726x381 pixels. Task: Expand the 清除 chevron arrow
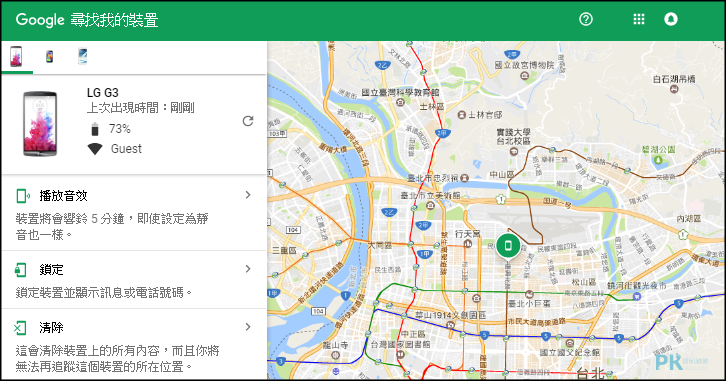[248, 327]
